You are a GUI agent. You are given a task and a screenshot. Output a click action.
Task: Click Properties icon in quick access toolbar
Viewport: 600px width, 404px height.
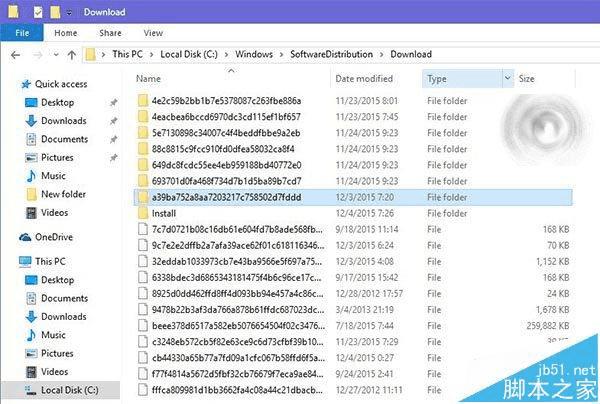(38, 12)
